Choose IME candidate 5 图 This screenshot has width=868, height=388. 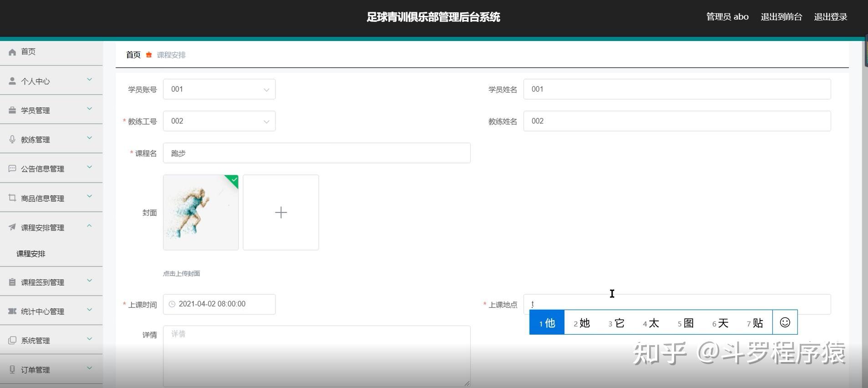[x=685, y=323]
